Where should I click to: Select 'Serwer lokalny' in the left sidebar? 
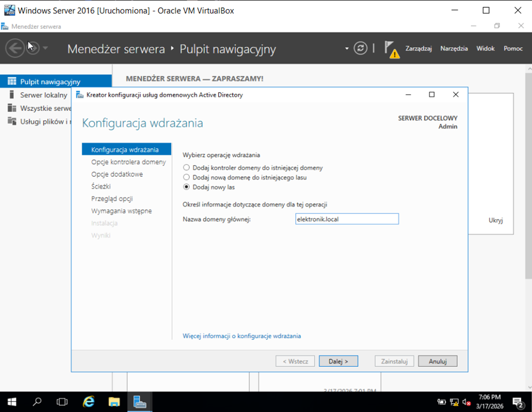pyautogui.click(x=44, y=95)
